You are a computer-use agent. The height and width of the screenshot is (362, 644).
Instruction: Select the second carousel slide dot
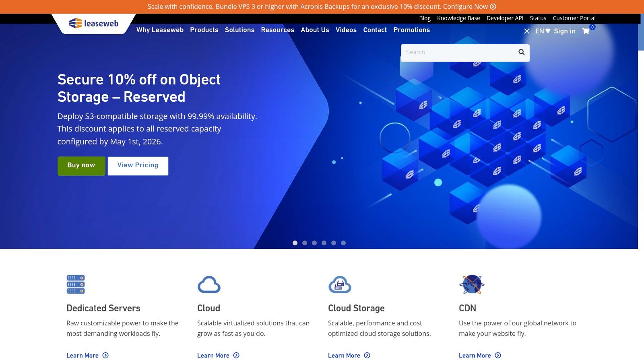(x=305, y=243)
